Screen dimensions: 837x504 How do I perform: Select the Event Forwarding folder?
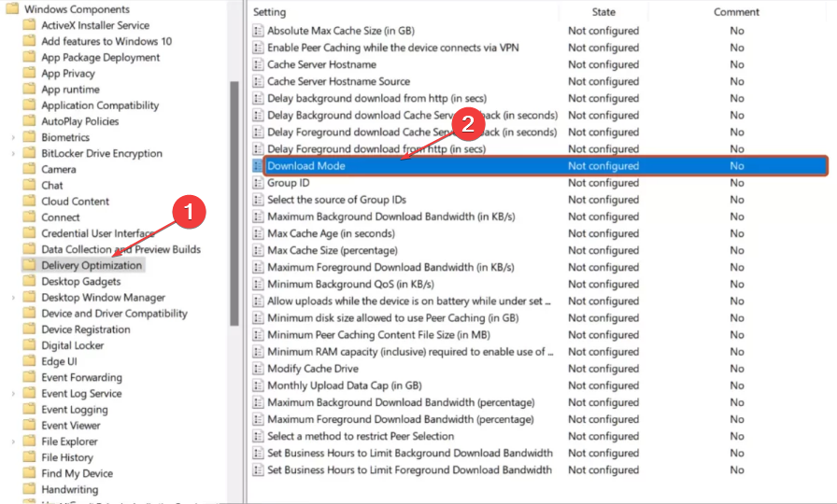coord(81,377)
